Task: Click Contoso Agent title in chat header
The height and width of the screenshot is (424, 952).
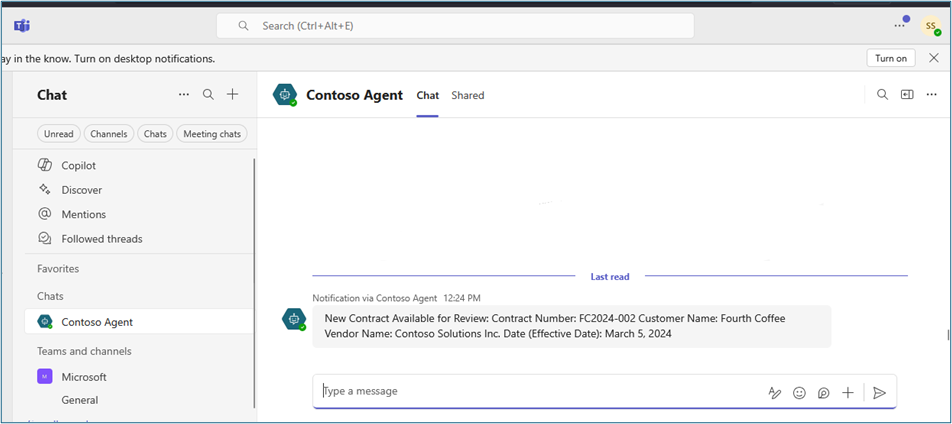Action: click(x=355, y=95)
